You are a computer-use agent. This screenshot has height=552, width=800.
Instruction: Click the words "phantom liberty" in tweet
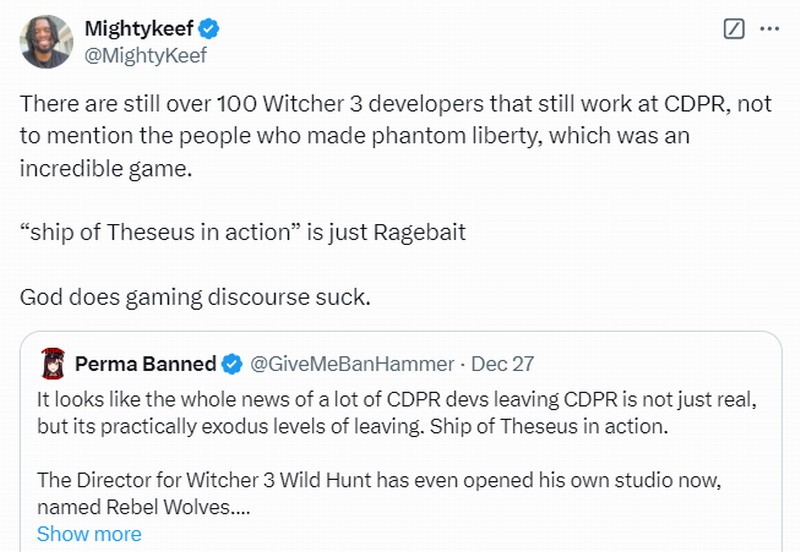click(468, 136)
